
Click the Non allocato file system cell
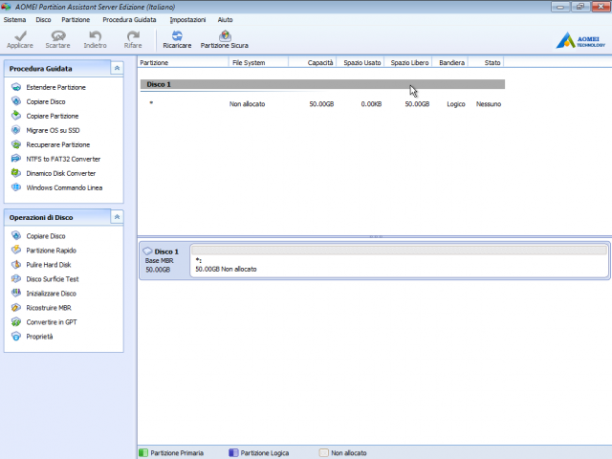coord(247,104)
